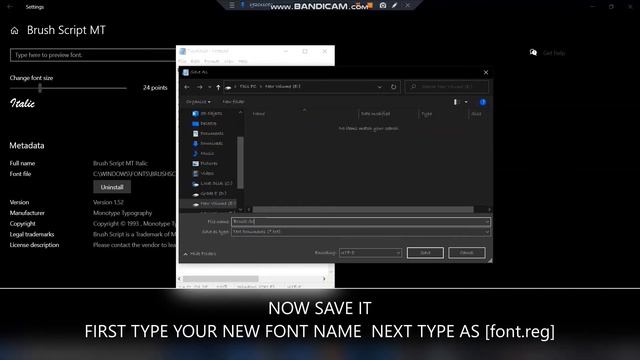Click the Get help chat icon
Image resolution: width=640 pixels, height=360 pixels.
pos(533,52)
